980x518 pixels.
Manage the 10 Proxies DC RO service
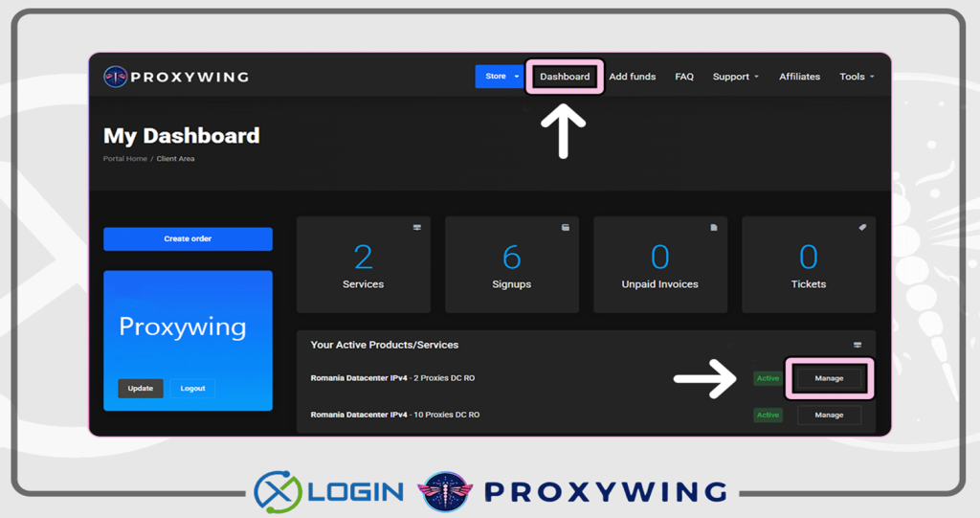pos(830,415)
